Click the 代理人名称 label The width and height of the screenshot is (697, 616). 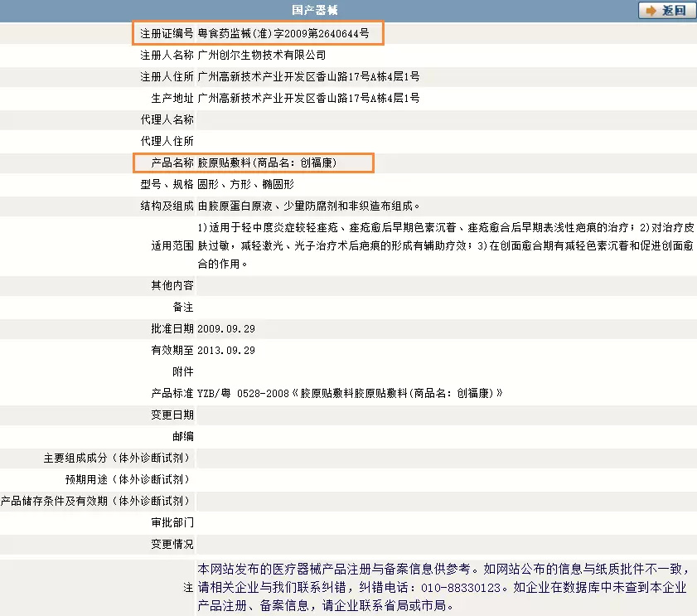pos(167,120)
